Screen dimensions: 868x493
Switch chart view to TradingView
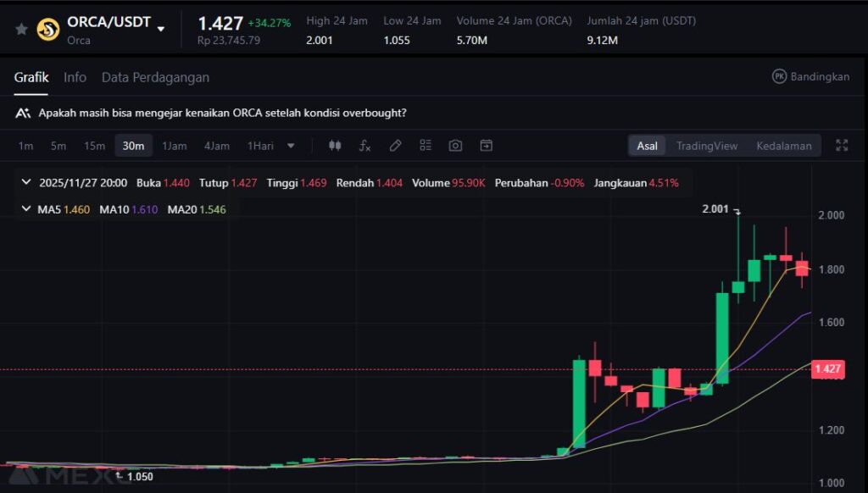(706, 146)
